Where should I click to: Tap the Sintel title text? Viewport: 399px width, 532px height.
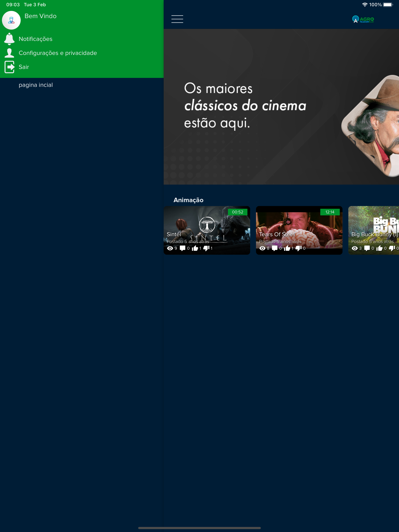click(x=174, y=234)
